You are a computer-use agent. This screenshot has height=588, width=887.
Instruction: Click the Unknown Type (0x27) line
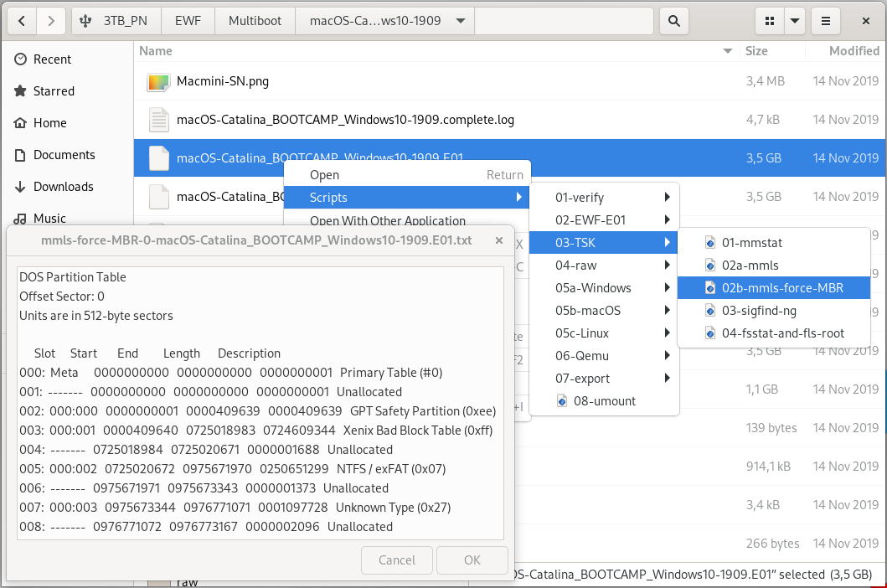235,508
